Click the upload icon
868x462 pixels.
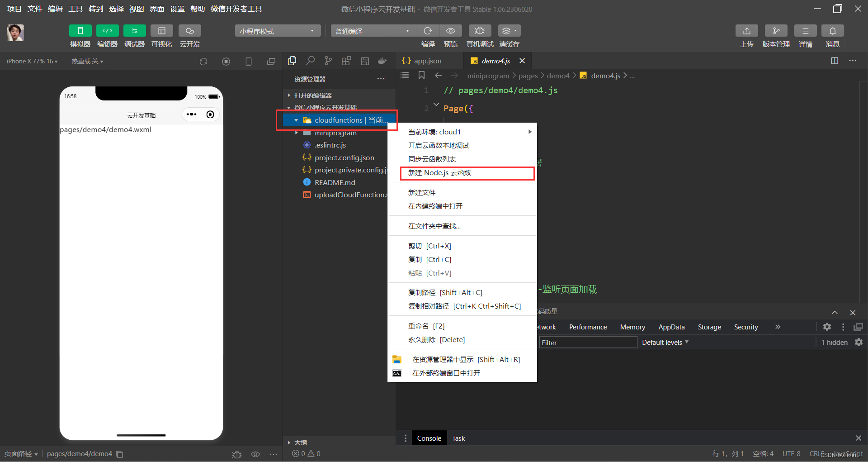pyautogui.click(x=746, y=31)
